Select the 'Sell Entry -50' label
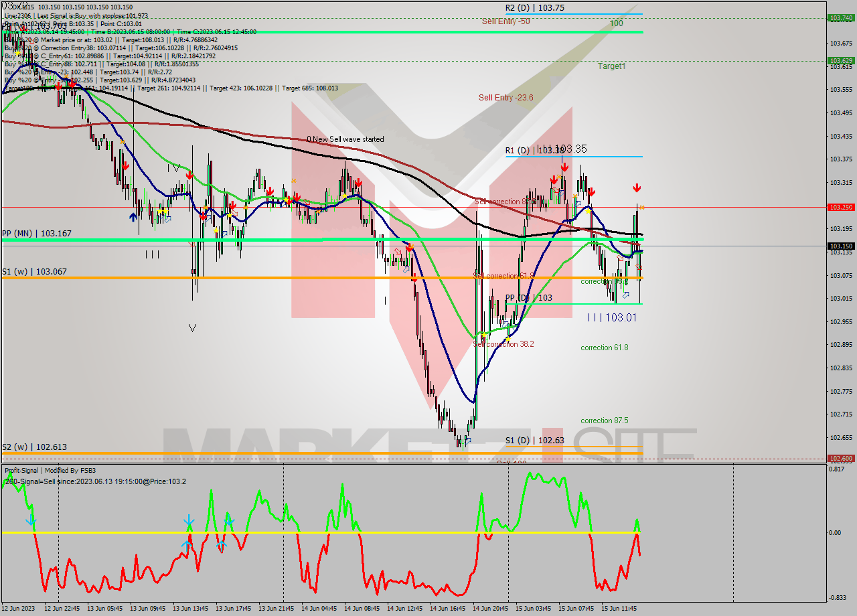The height and width of the screenshot is (616, 857). (x=505, y=21)
